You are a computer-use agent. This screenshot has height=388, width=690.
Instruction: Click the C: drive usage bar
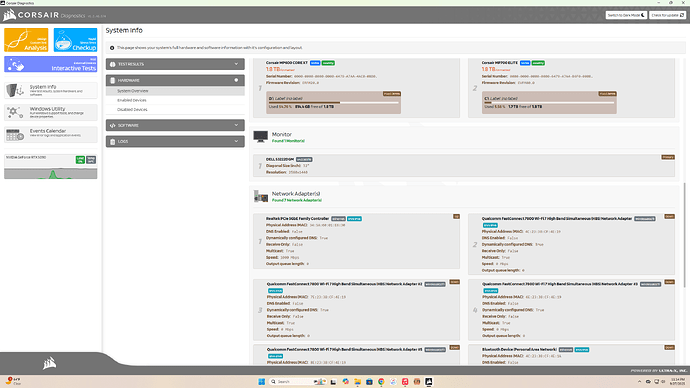pos(549,102)
